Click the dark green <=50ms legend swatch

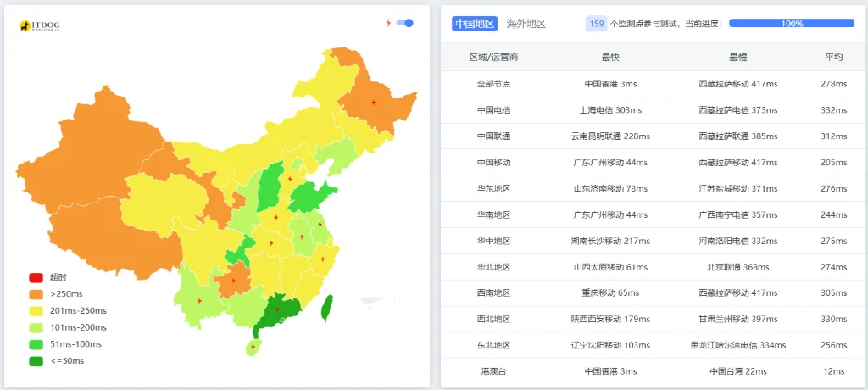click(36, 361)
